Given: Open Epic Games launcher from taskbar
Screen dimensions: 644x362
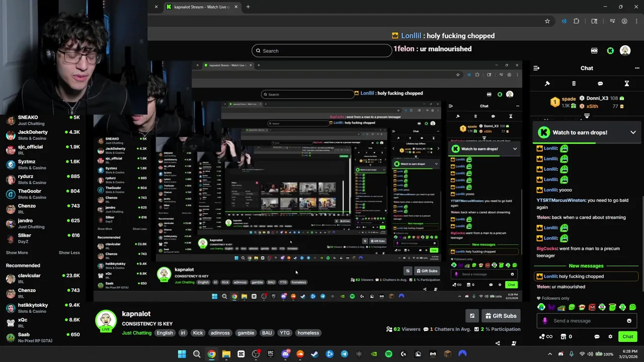Looking at the screenshot, I should [x=271, y=354].
